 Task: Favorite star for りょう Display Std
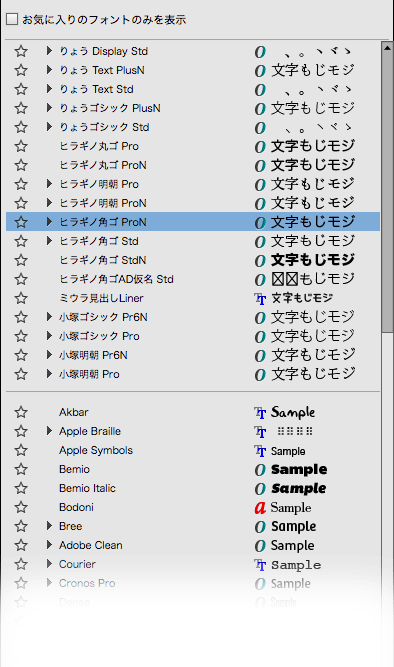pos(21,51)
